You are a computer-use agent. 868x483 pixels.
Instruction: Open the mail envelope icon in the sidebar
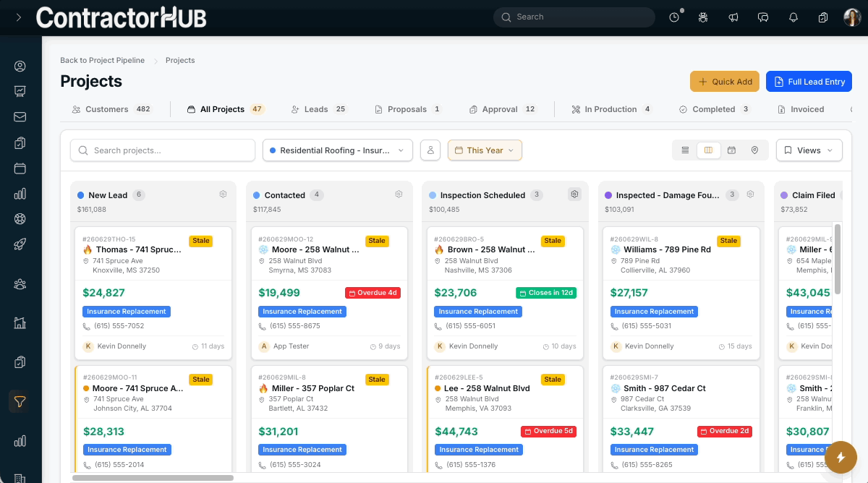pyautogui.click(x=20, y=117)
